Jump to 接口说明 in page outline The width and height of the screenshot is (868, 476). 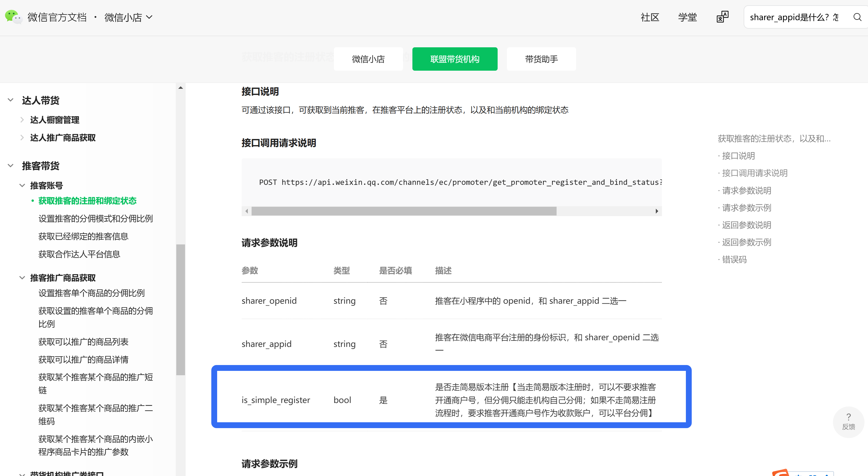click(x=738, y=156)
